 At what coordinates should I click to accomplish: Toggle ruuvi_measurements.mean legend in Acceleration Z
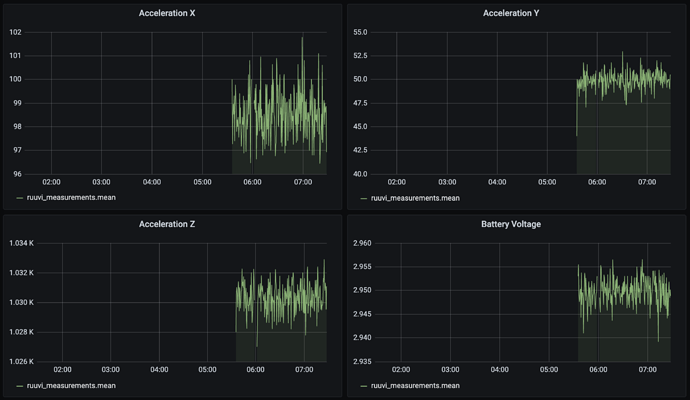click(71, 385)
